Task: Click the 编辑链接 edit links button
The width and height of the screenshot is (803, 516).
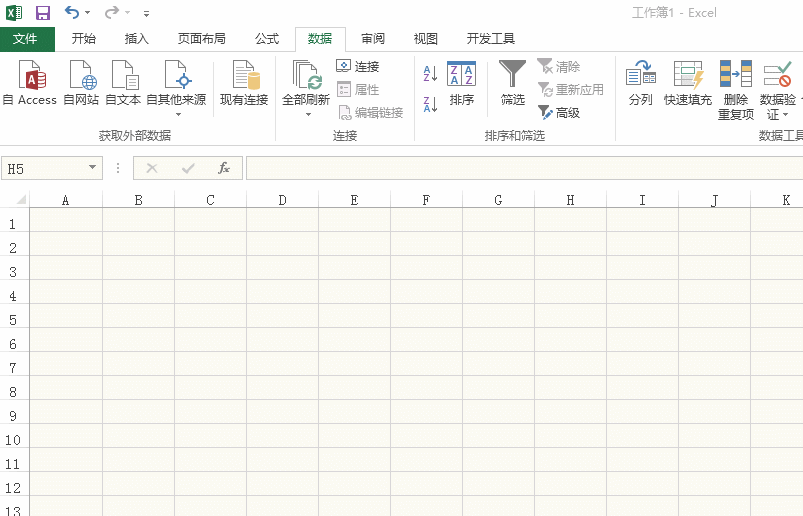Action: [371, 113]
